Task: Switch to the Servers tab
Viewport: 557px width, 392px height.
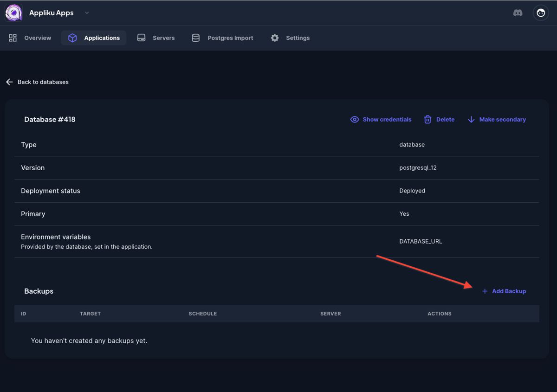Action: coord(163,38)
